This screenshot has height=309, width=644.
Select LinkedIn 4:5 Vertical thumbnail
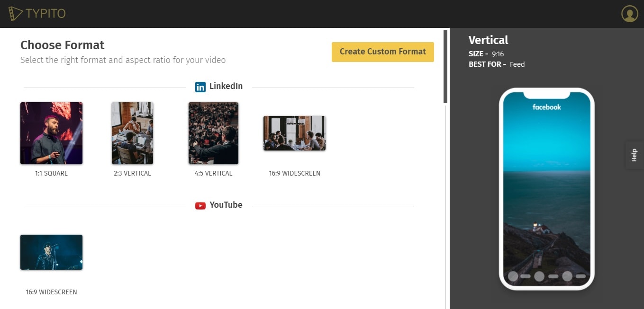(213, 133)
